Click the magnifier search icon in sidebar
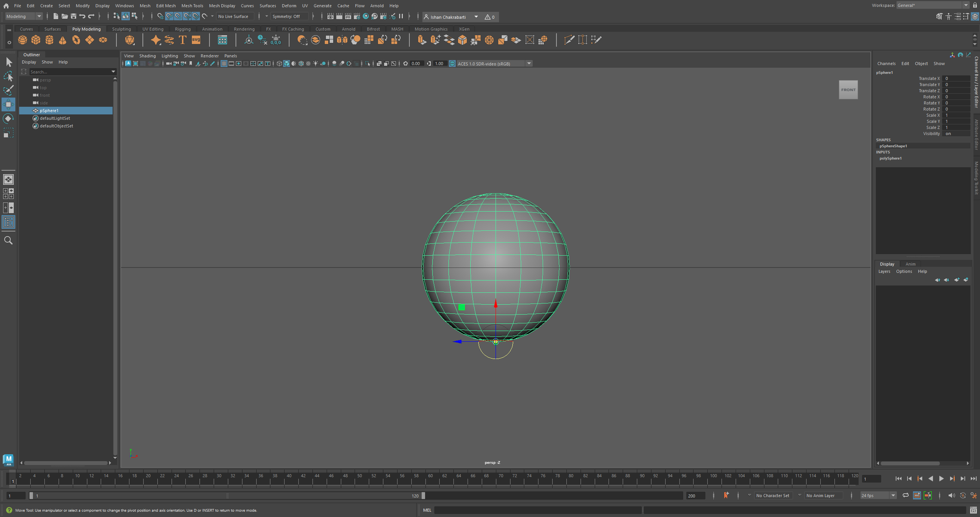The image size is (980, 517). (x=8, y=240)
